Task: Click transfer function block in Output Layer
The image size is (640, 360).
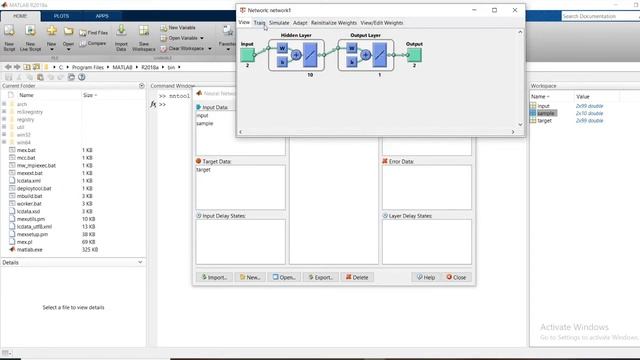Action: (x=380, y=55)
